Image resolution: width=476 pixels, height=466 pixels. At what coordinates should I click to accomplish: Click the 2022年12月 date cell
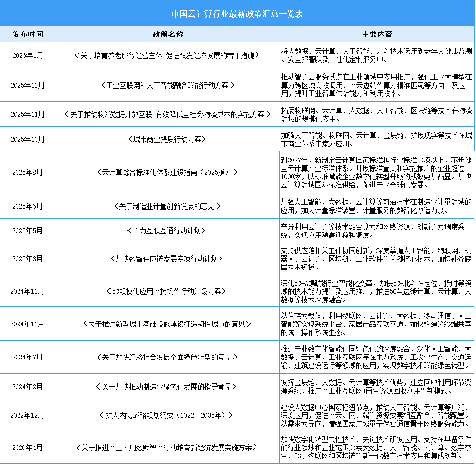[x=27, y=416]
